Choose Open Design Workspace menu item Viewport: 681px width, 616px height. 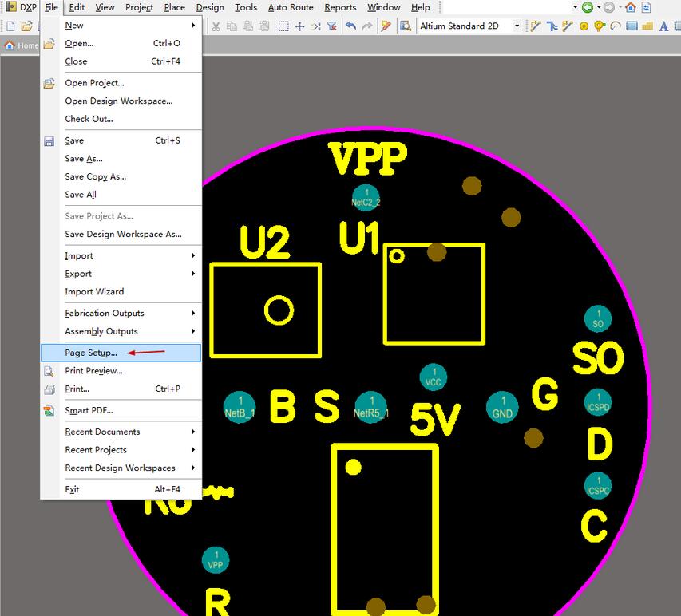[x=121, y=101]
